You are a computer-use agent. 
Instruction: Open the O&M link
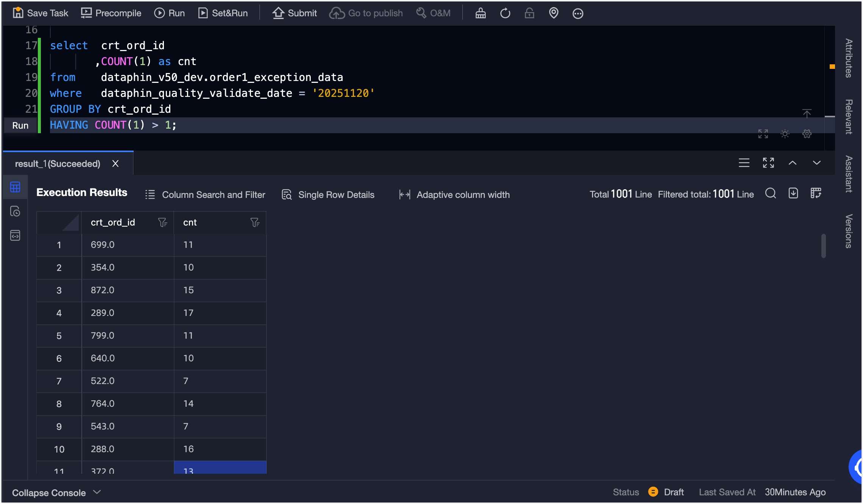[433, 13]
